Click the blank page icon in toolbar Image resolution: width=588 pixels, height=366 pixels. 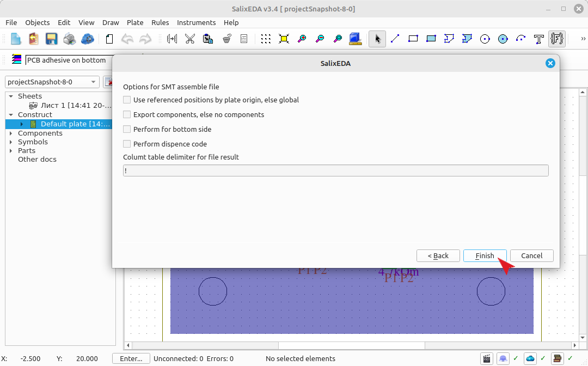(x=109, y=39)
